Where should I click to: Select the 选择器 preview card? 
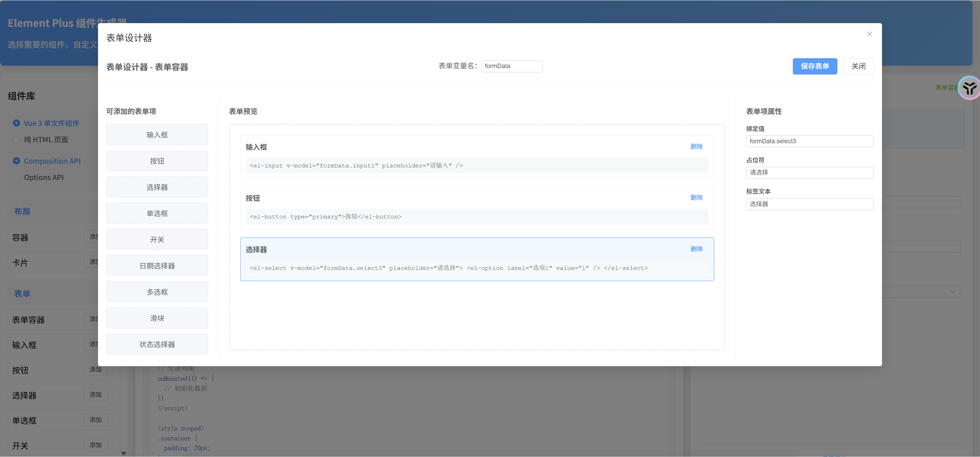click(x=477, y=259)
